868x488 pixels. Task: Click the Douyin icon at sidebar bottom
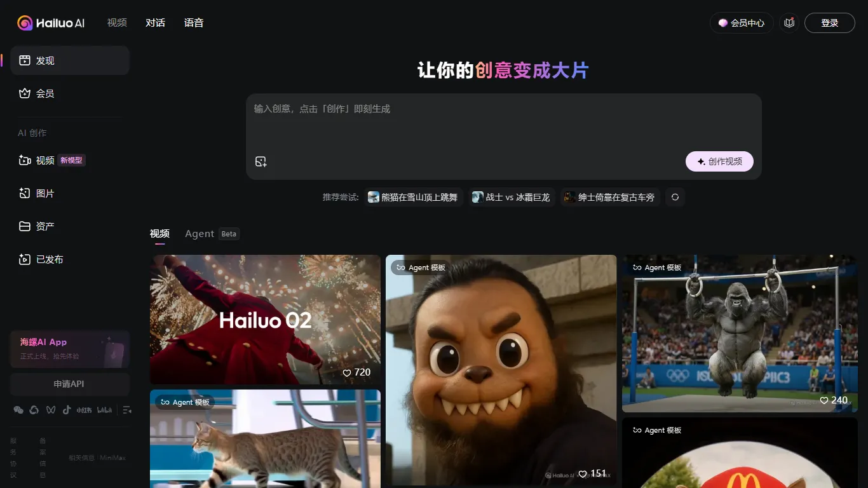tap(67, 410)
